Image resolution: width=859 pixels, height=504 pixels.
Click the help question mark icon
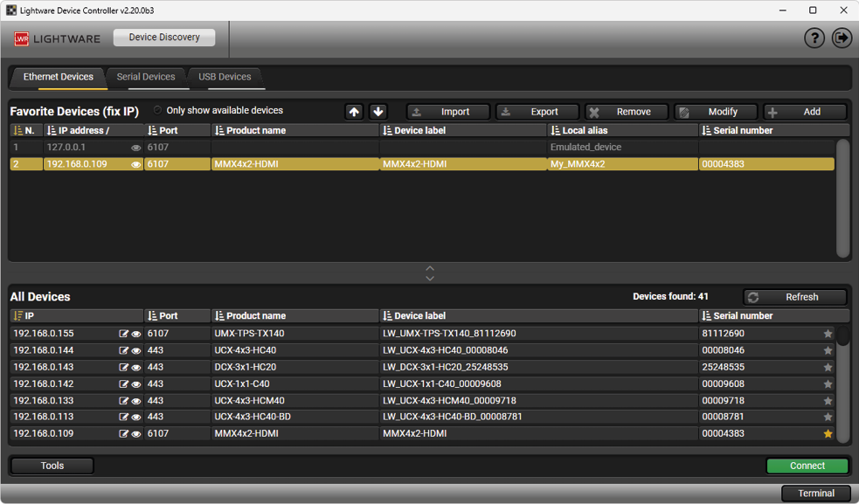tap(814, 38)
